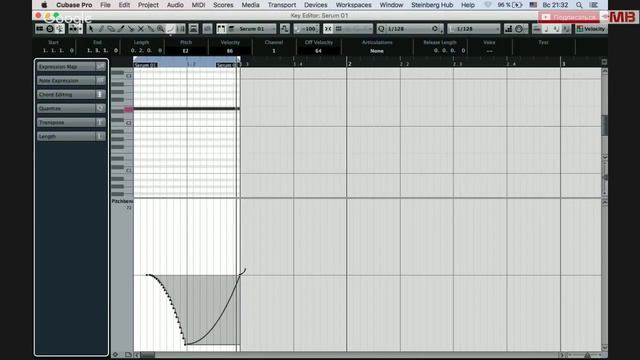Viewport: 640px width, 360px height.
Task: Select the Draw pencil tool
Action: [101, 29]
